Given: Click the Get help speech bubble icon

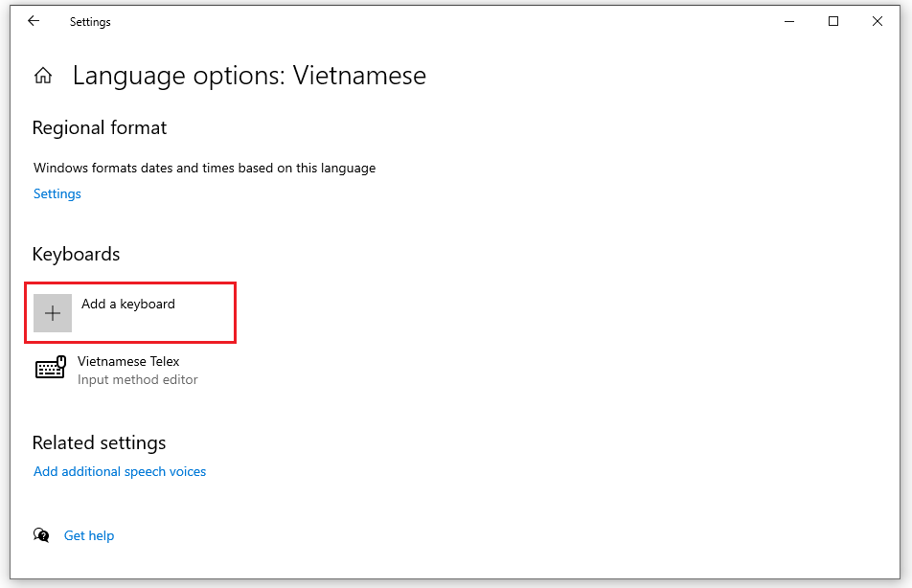Looking at the screenshot, I should [42, 535].
